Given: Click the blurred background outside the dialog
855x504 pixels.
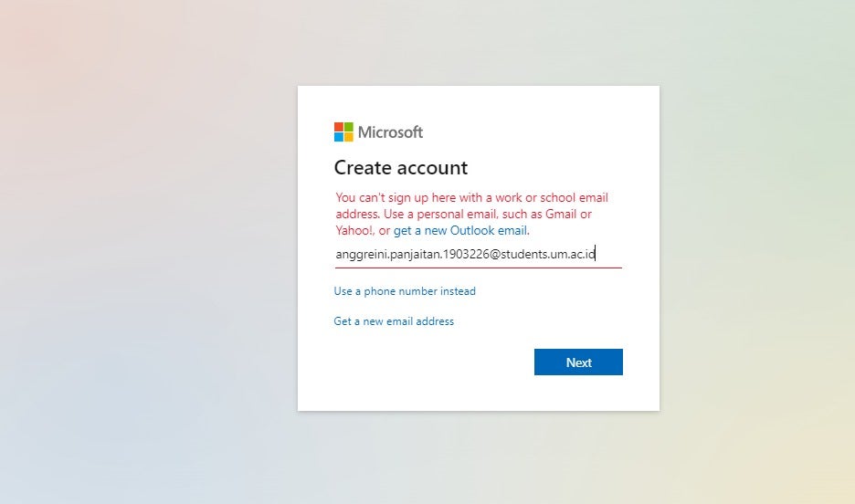Looking at the screenshot, I should tap(147, 251).
